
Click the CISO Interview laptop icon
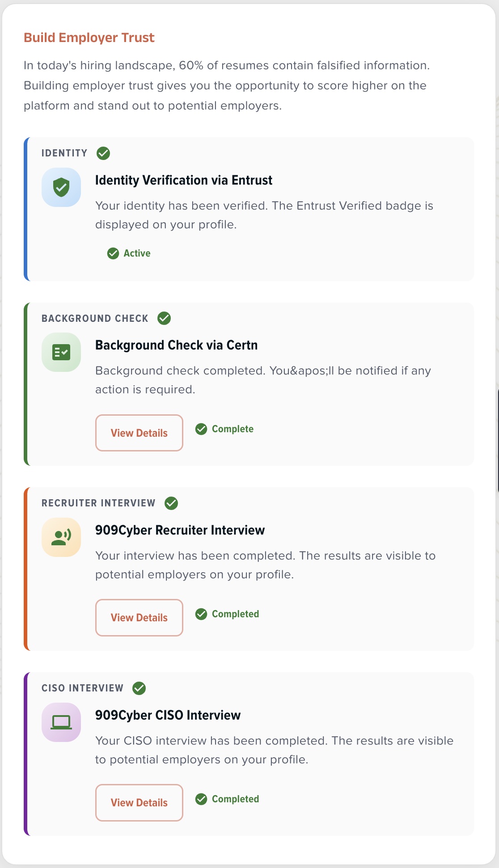click(61, 722)
